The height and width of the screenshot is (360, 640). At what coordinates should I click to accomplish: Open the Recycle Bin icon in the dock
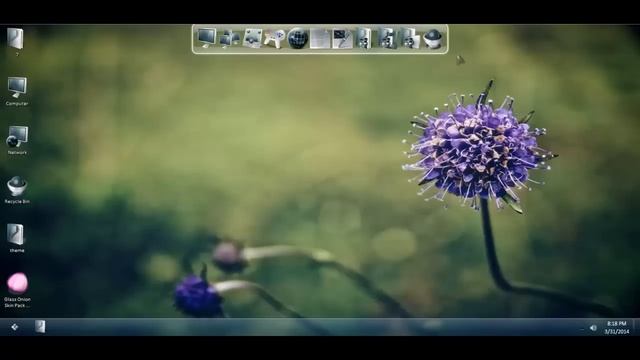point(432,39)
